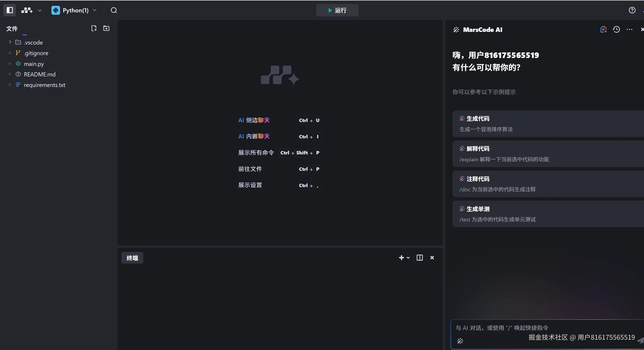The height and width of the screenshot is (350, 644).
Task: Add a new terminal with plus
Action: (401, 258)
